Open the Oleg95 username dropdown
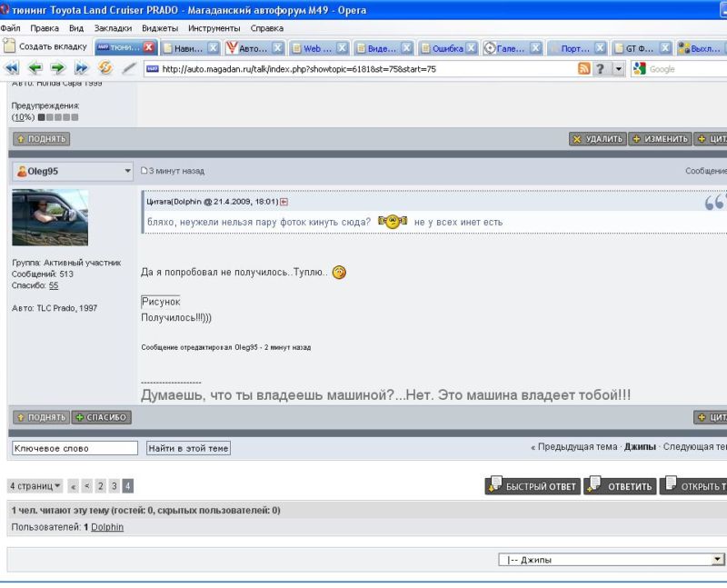The width and height of the screenshot is (727, 588). (x=127, y=171)
